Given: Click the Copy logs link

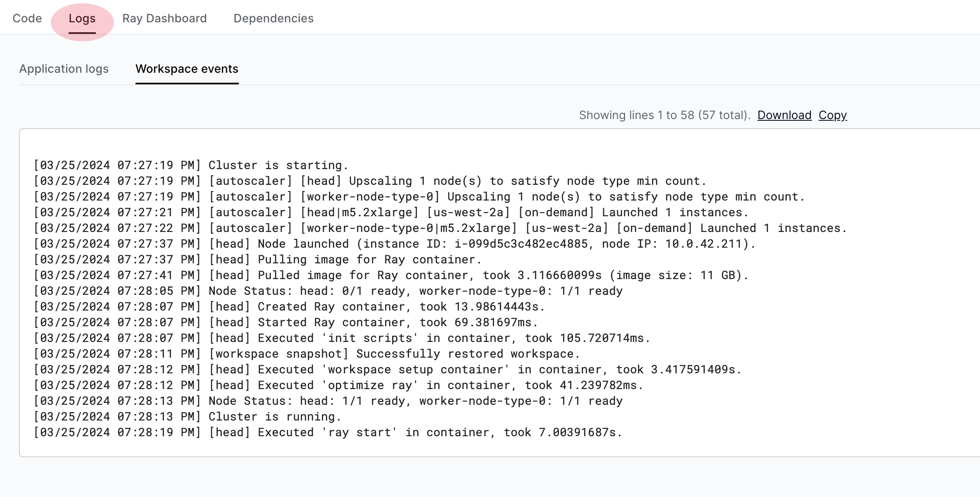Looking at the screenshot, I should coord(833,115).
